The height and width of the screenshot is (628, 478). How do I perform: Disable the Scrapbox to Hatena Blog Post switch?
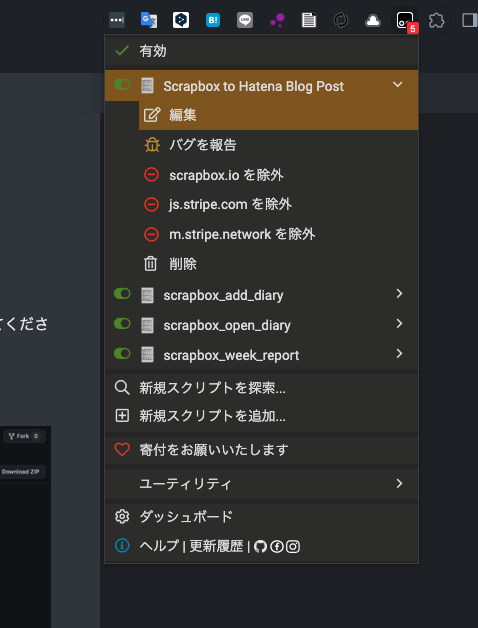click(122, 85)
